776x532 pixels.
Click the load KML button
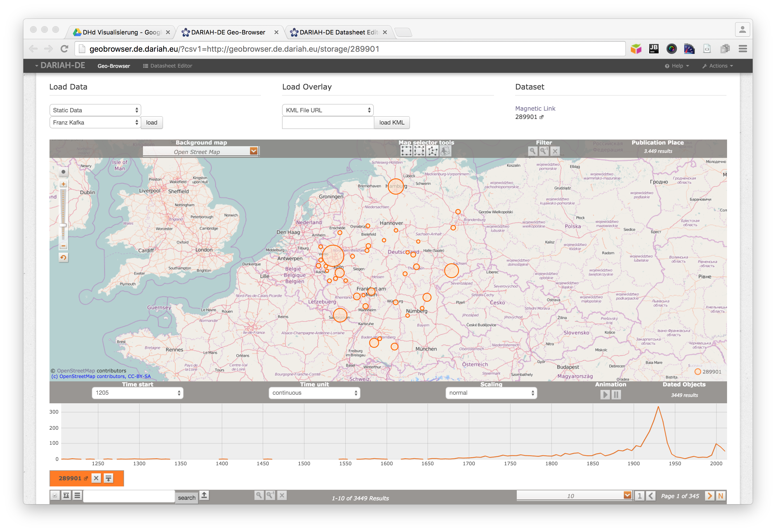[392, 123]
